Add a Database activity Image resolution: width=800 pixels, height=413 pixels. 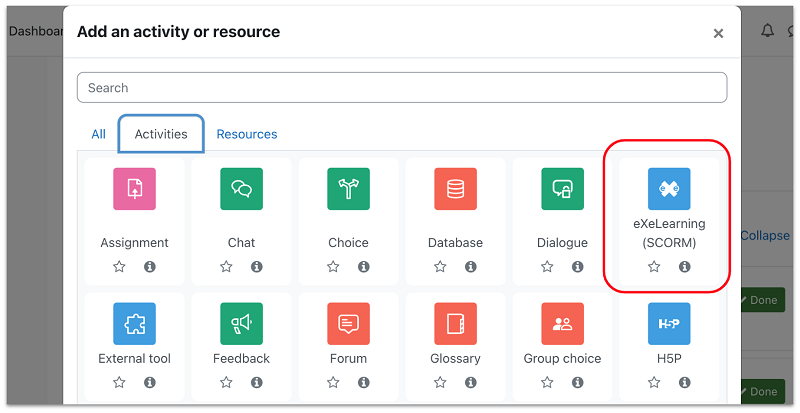[455, 189]
